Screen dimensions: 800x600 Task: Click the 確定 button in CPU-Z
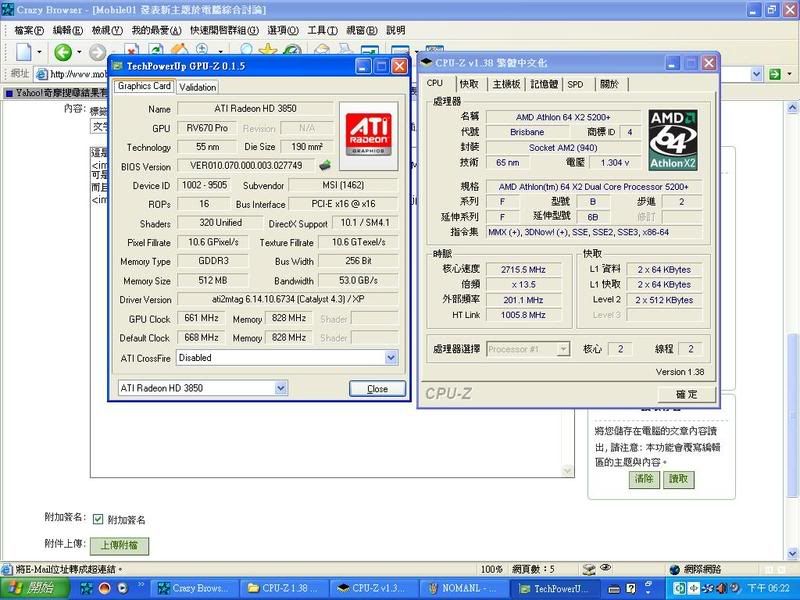[x=687, y=394]
